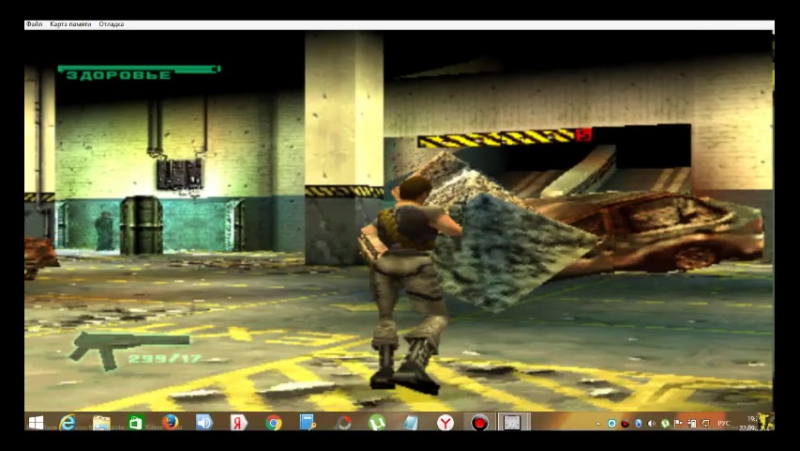
Task: Click the volume speaker tray icon
Action: 652,424
